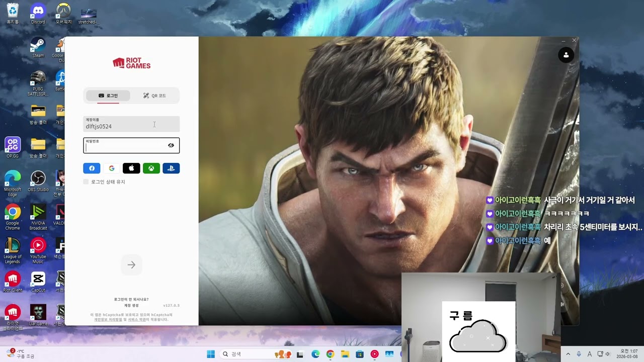This screenshot has width=644, height=362.
Task: Enable the 로그인 상태 유지 checkbox
Action: point(86,182)
